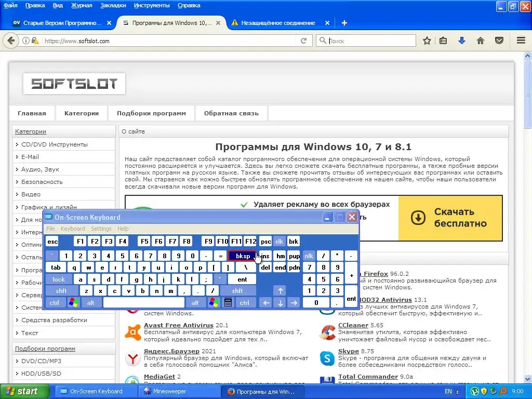Open the bookmarks list icon
This screenshot has width=532, height=399.
(x=443, y=41)
